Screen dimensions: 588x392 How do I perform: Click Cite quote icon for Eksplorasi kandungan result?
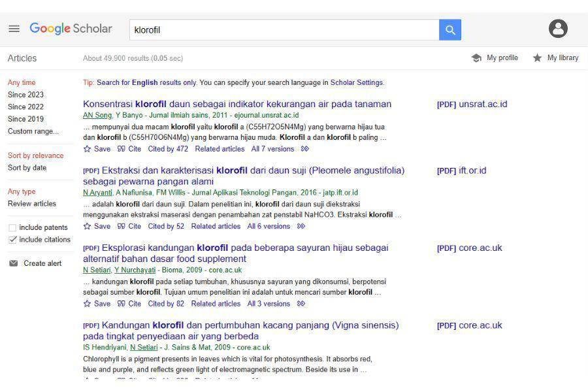click(121, 303)
